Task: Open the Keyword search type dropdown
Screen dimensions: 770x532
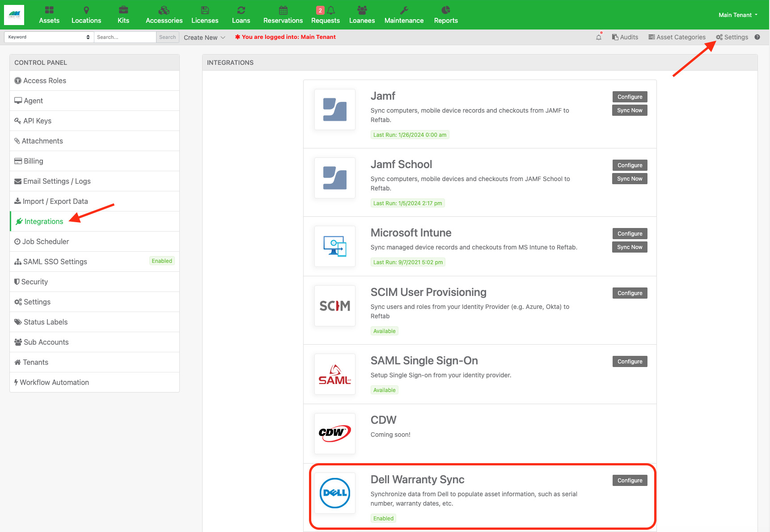Action: click(49, 37)
